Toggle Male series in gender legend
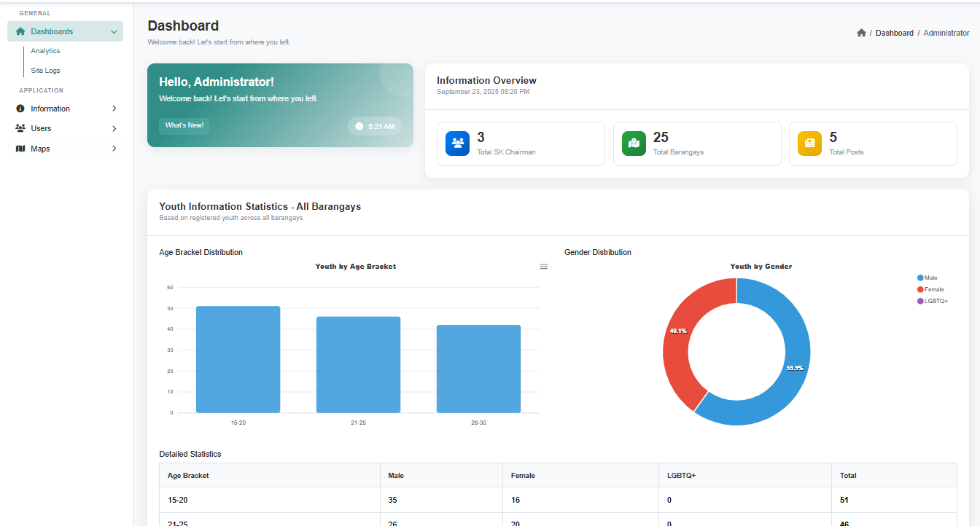980x526 pixels. point(930,278)
